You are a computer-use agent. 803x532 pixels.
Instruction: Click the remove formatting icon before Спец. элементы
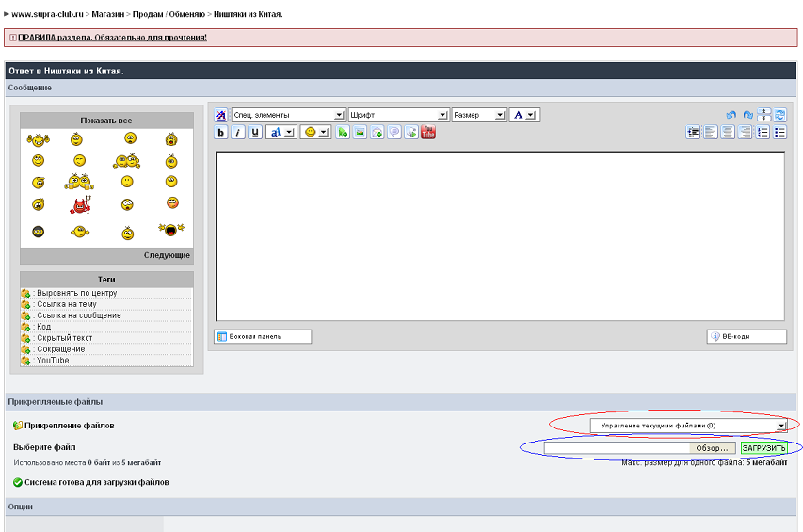point(221,115)
